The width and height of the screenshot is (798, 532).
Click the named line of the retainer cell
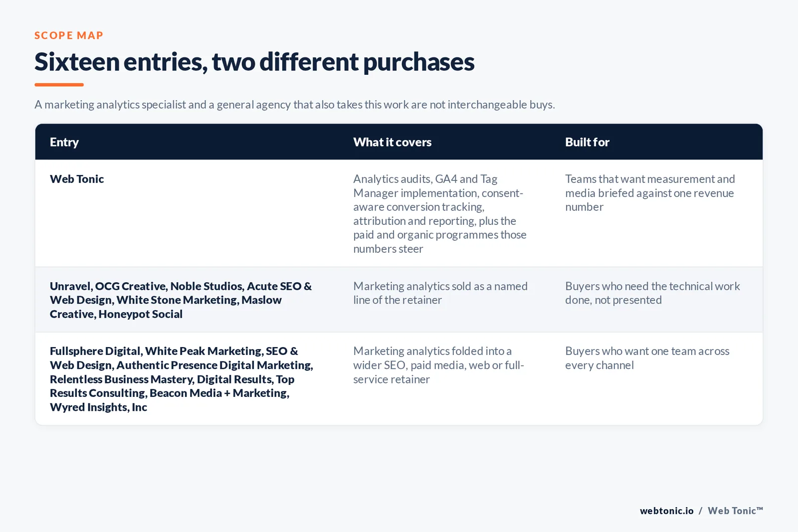[x=440, y=293]
